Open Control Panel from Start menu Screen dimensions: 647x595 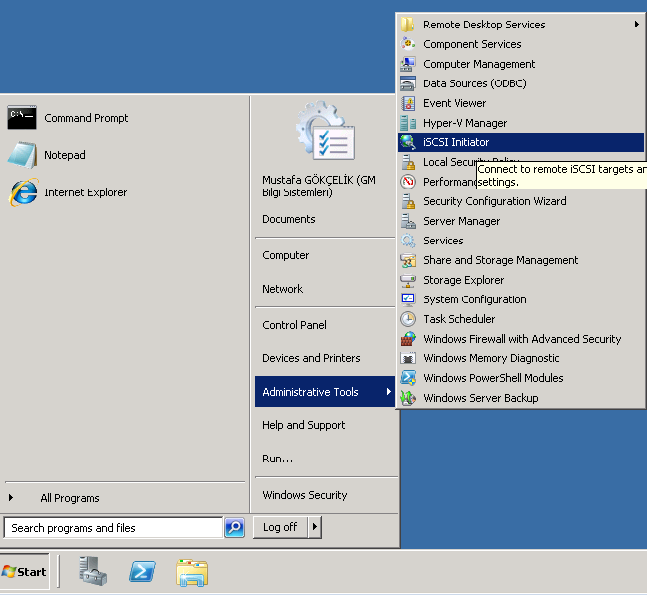[294, 325]
